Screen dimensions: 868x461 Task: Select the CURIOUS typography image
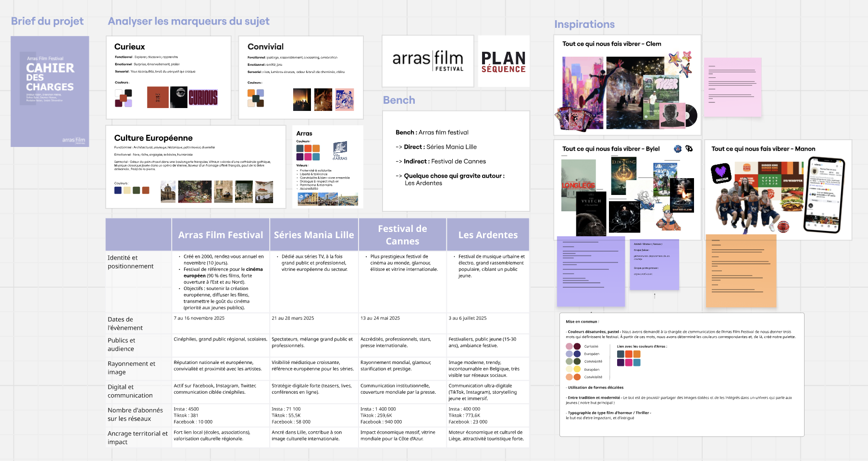coord(203,97)
